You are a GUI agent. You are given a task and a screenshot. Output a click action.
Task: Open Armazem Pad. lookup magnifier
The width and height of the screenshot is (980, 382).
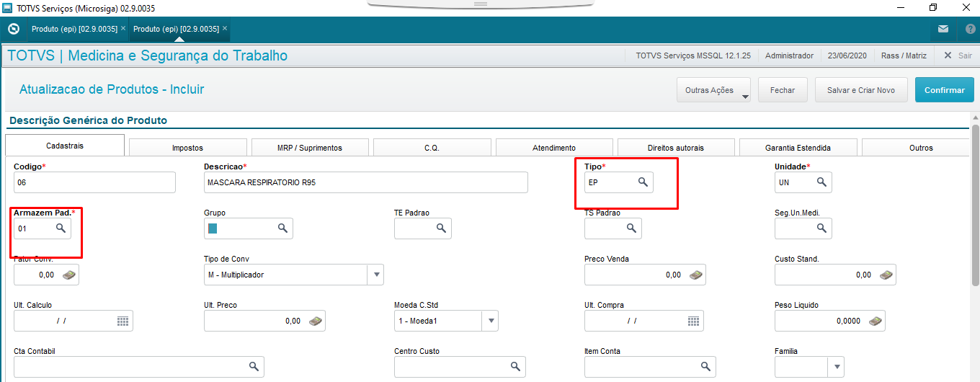coord(61,228)
